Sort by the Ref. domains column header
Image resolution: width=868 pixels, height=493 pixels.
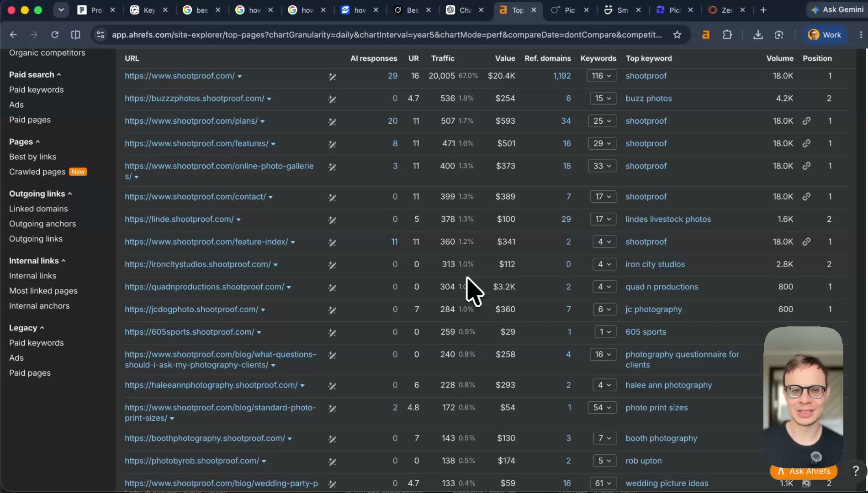tap(548, 58)
